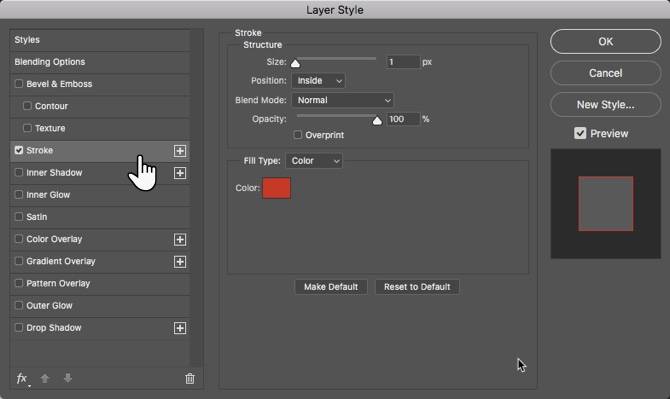The width and height of the screenshot is (670, 399).
Task: Select the Pattern Overlay row label
Action: click(58, 284)
